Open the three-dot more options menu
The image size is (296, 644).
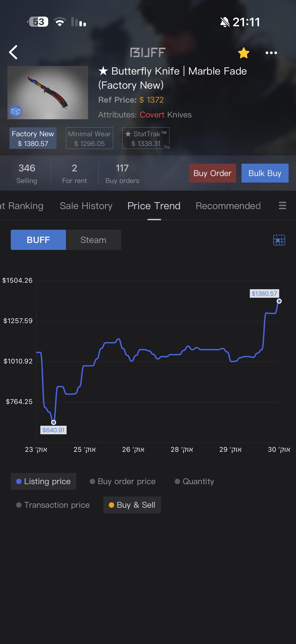tap(271, 53)
